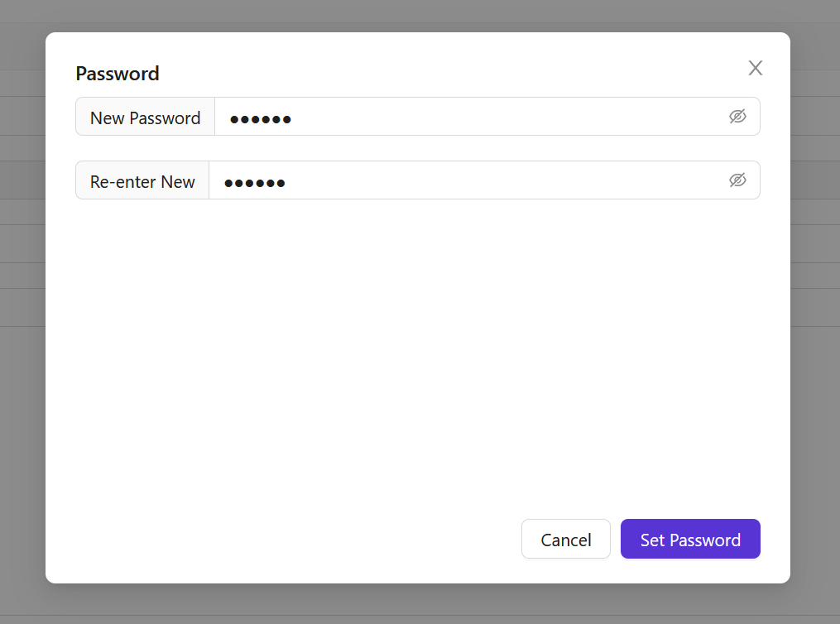Click the Password dialog title
This screenshot has width=840, height=624.
(117, 74)
